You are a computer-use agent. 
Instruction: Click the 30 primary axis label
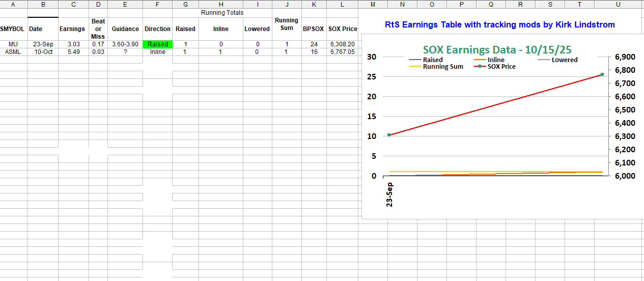(372, 57)
